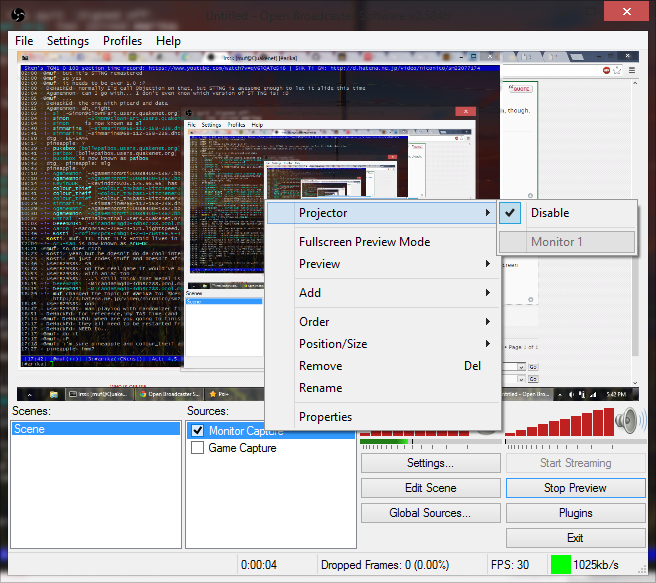Viewport: 656px width, 583px height.
Task: Open the File menu
Action: pos(24,41)
